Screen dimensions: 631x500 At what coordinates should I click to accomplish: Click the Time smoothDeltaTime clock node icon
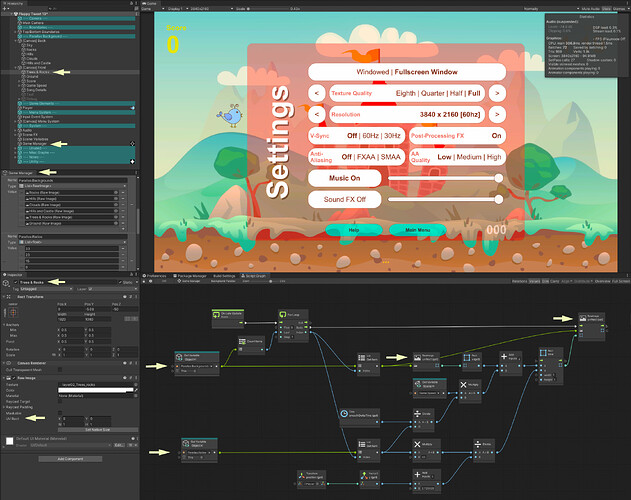click(344, 413)
